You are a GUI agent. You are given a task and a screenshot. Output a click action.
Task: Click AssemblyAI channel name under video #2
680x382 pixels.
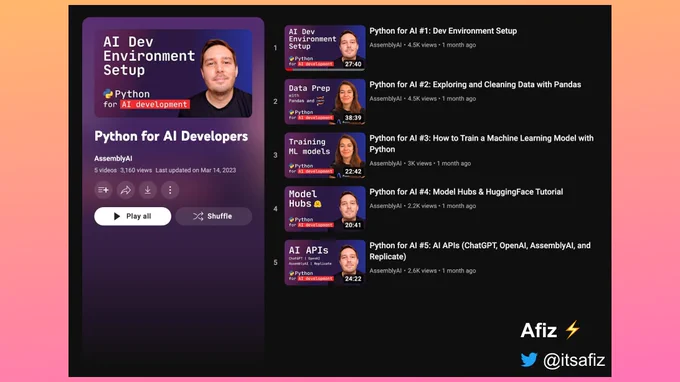(x=386, y=99)
